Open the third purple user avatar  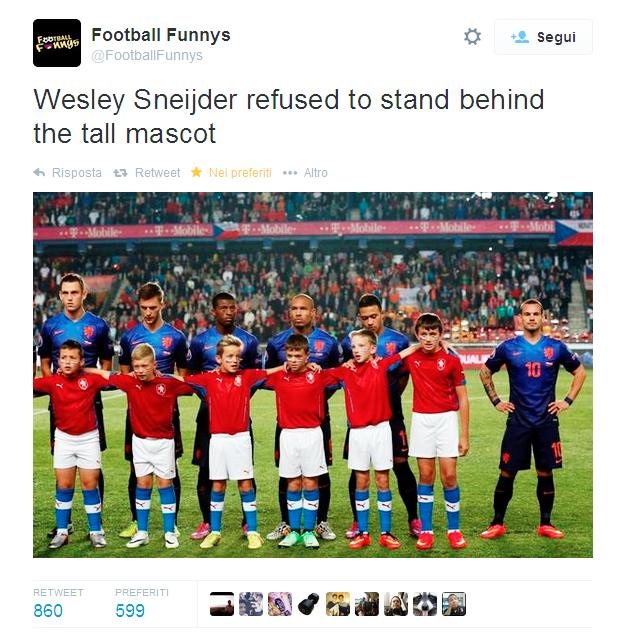coord(280,604)
